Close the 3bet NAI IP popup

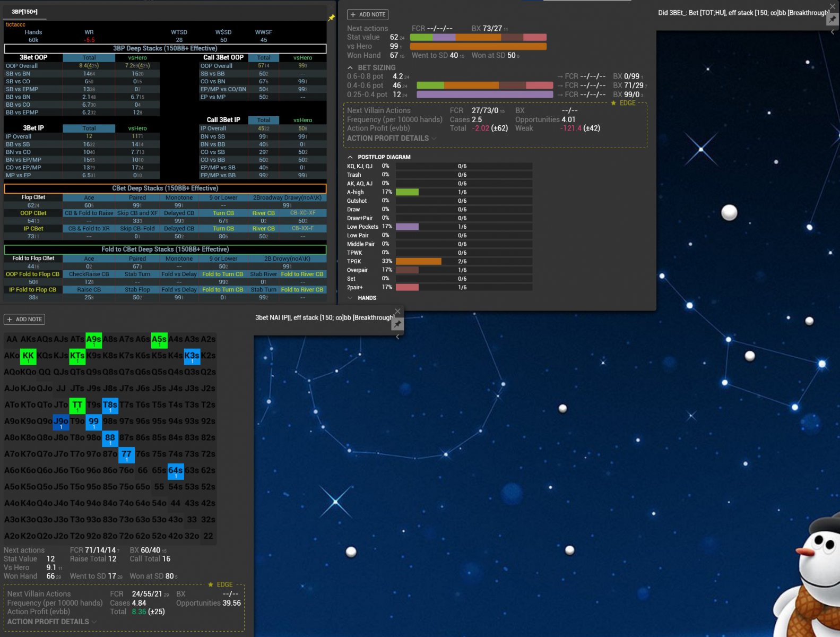click(397, 311)
